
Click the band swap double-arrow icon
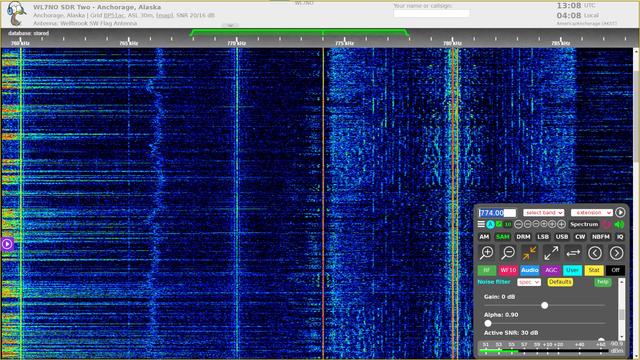tap(573, 253)
